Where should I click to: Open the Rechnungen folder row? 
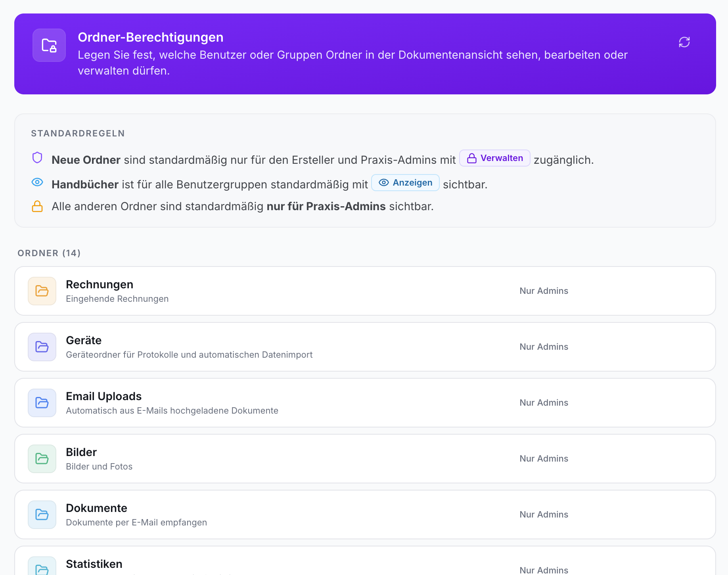(x=365, y=291)
